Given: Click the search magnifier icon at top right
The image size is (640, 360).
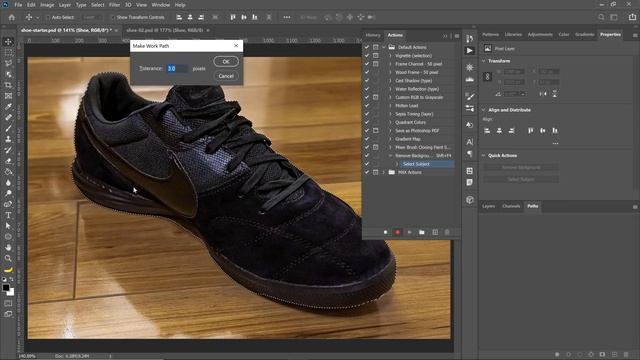Looking at the screenshot, I should 601,17.
